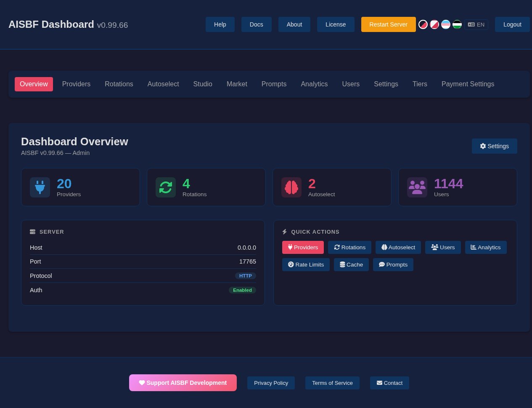The height and width of the screenshot is (408, 532).
Task: Go to the Market tab
Action: point(237,84)
